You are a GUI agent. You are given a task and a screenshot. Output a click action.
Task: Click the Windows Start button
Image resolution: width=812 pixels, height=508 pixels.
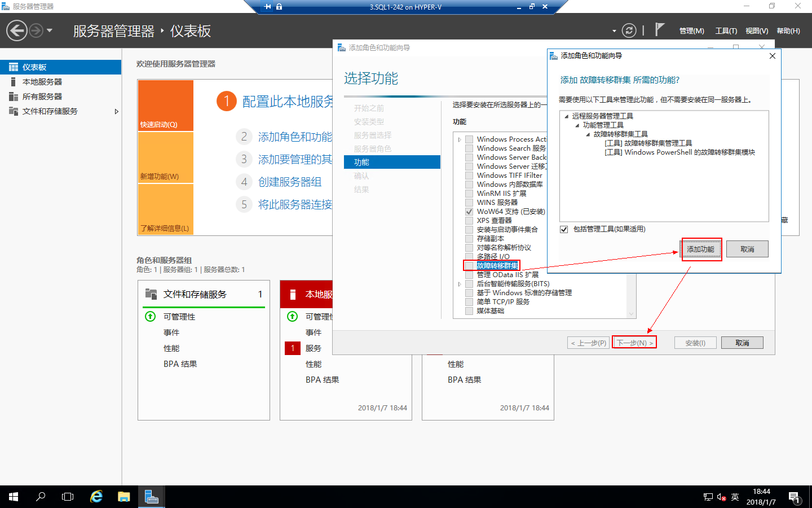(x=14, y=497)
